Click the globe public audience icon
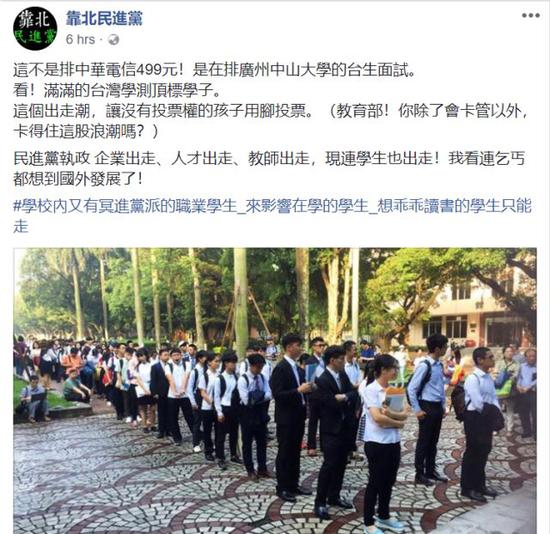 113,40
